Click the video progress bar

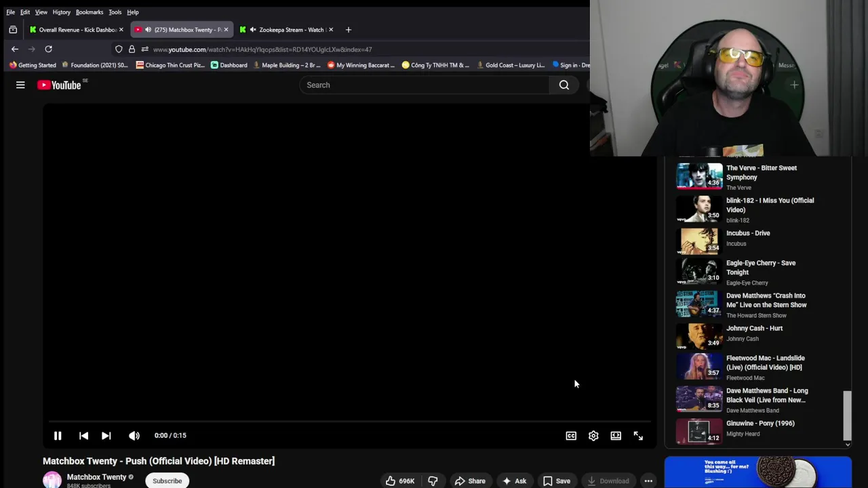coord(350,421)
